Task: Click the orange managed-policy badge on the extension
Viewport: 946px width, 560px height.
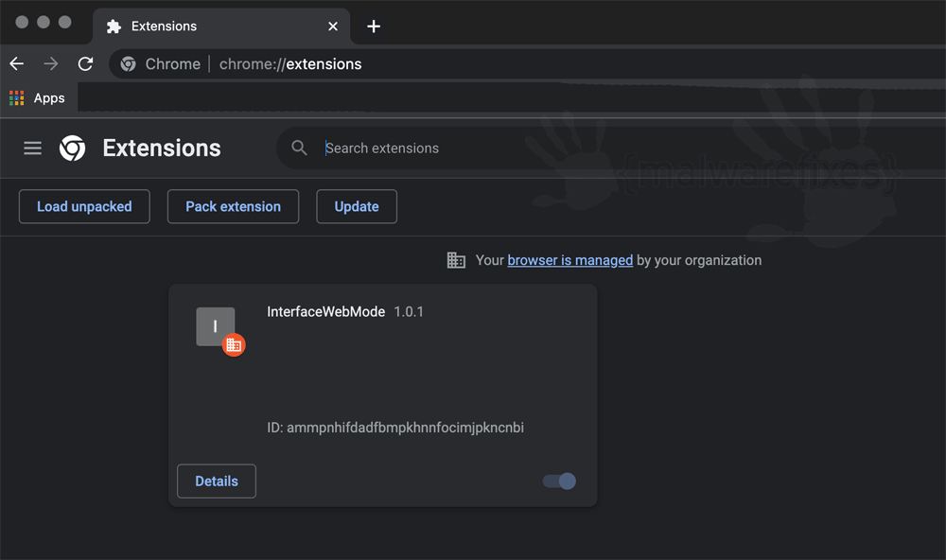Action: (234, 345)
